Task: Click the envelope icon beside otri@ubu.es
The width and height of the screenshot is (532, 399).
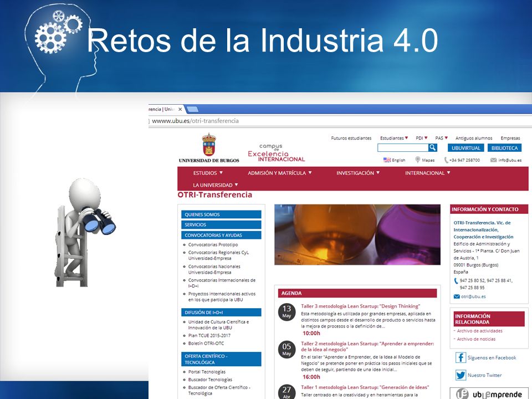Action: click(x=457, y=296)
